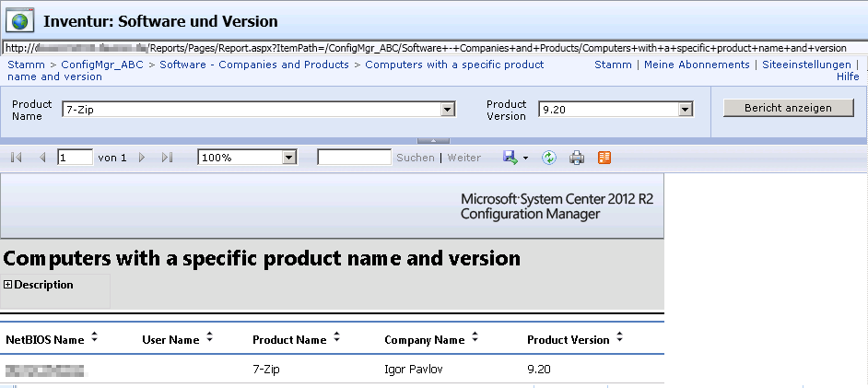Navigate to ConfigMgr_ABC in breadcrumb
868x388 pixels.
point(103,65)
